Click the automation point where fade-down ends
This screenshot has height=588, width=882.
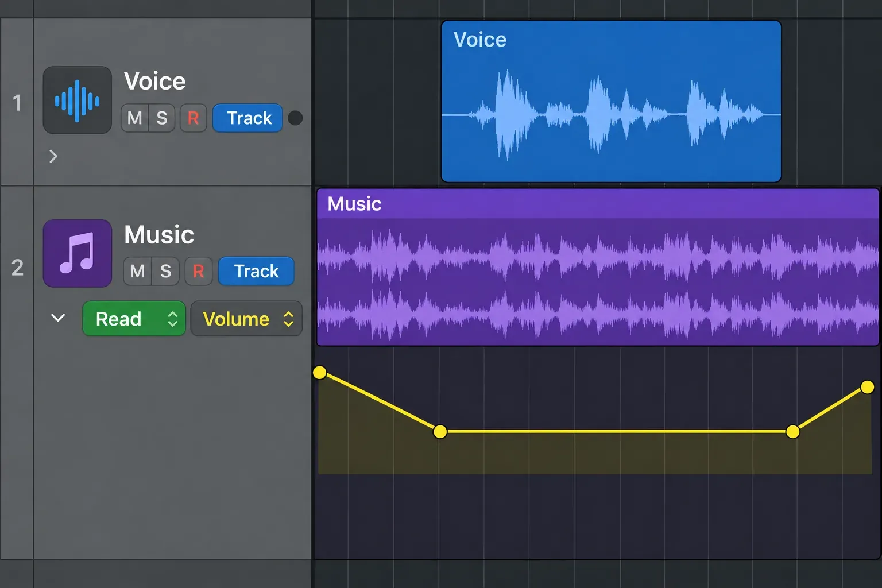(440, 431)
